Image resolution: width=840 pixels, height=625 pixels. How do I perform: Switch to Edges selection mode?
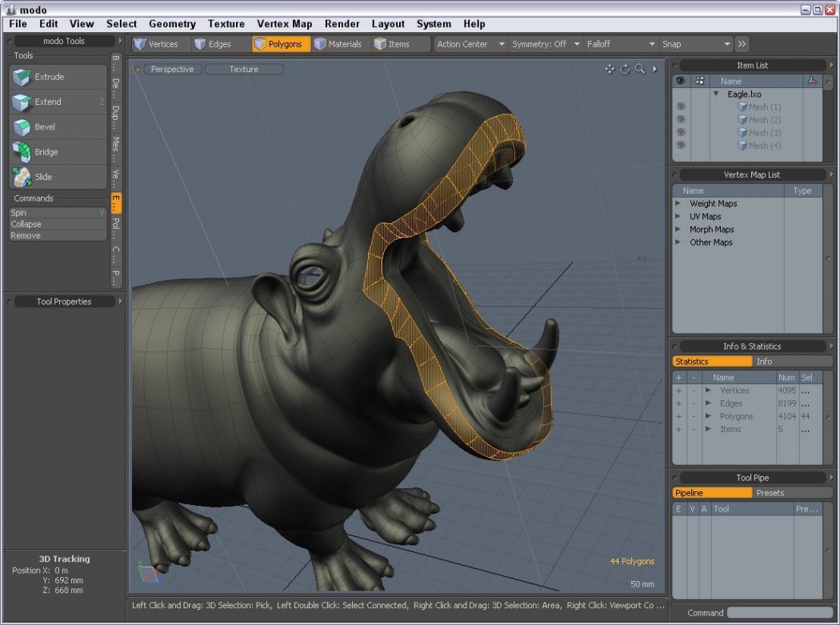click(213, 44)
